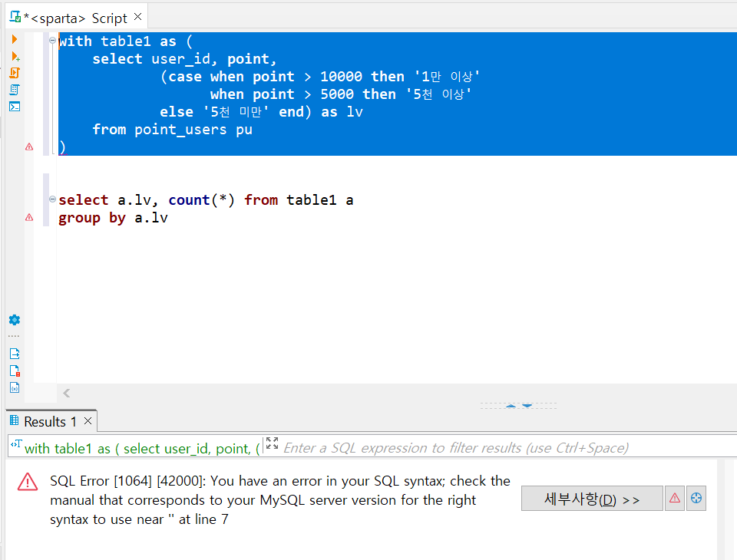Close the Results 1 tab
Viewport: 737px width, 560px height.
(88, 421)
